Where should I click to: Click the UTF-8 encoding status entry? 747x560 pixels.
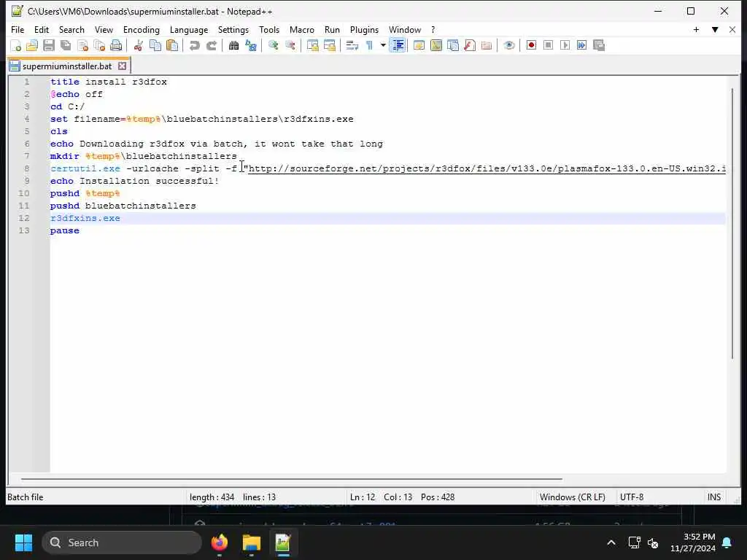pos(632,497)
